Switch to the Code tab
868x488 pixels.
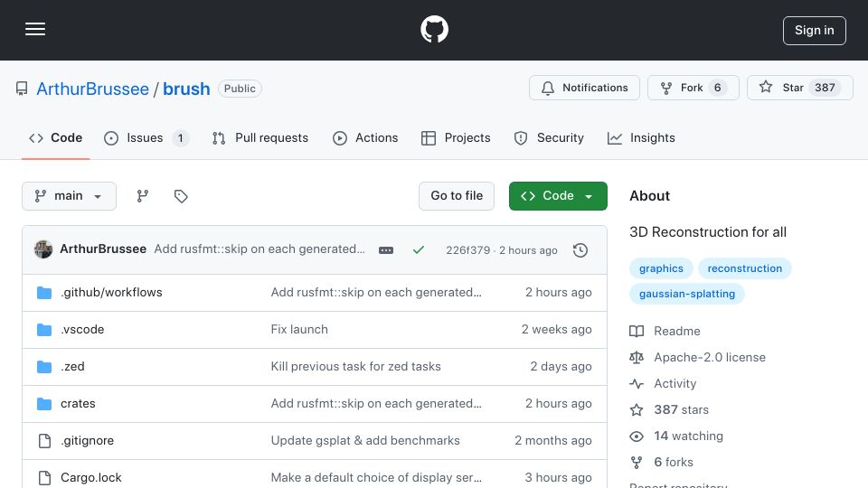coord(55,137)
